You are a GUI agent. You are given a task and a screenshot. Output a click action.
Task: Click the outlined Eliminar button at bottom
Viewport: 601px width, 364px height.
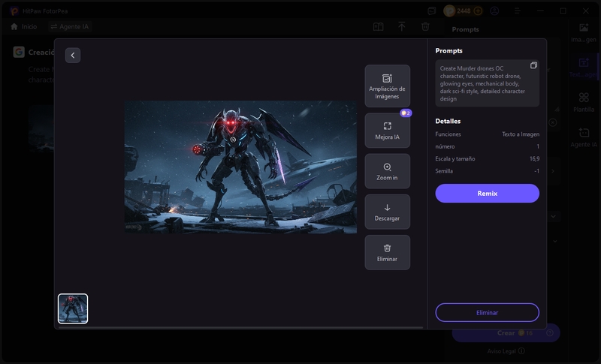tap(487, 312)
